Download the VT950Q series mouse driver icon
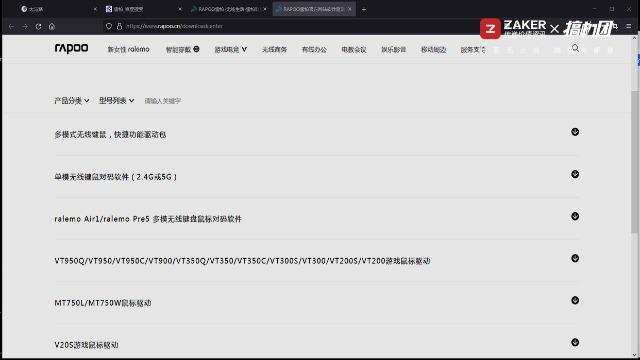Image resolution: width=640 pixels, height=360 pixels. 575,258
